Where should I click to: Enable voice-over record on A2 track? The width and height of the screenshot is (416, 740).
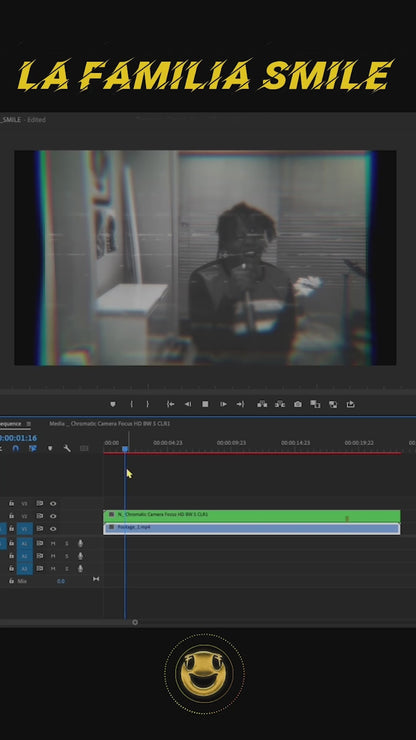(80, 556)
